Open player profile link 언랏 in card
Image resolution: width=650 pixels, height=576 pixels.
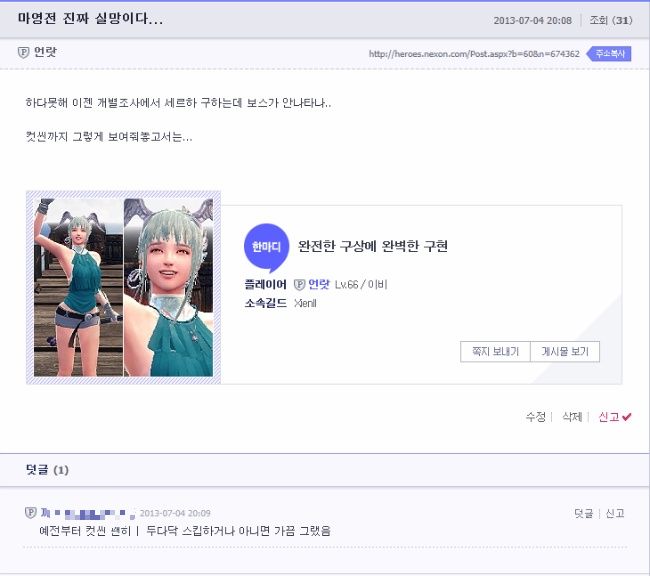pos(319,284)
